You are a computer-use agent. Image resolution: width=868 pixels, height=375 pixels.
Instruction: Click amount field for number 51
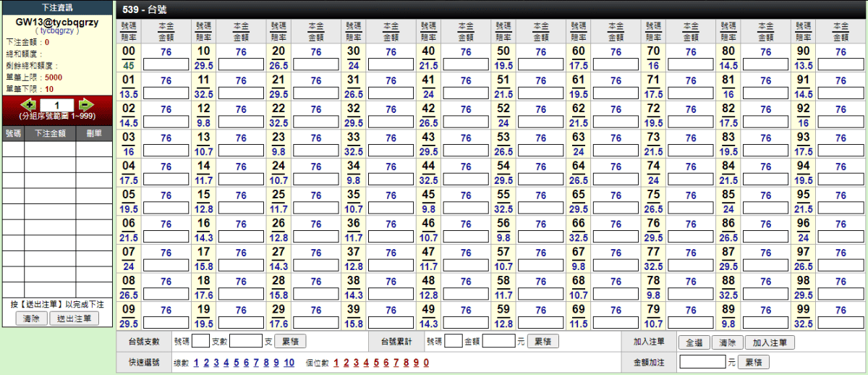coord(541,93)
